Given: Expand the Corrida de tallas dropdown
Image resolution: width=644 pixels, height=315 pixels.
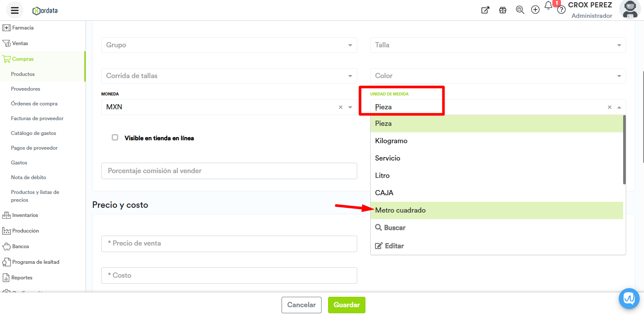Looking at the screenshot, I should click(x=229, y=76).
